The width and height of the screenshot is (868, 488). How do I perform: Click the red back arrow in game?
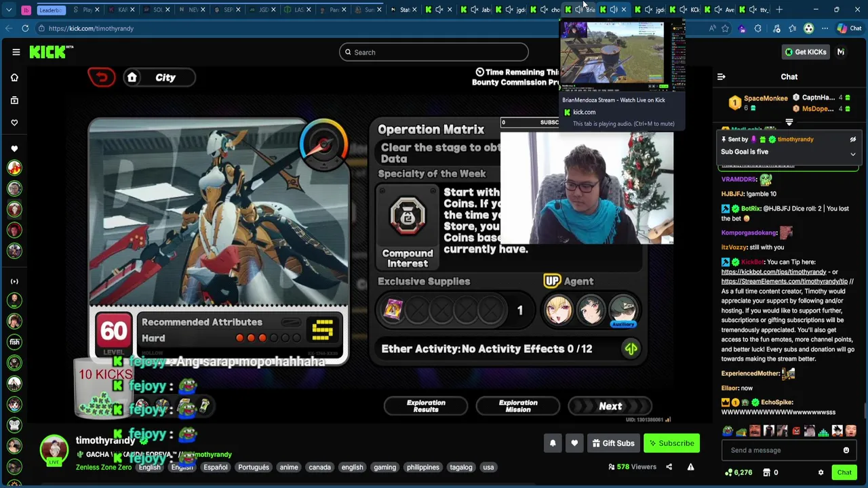click(x=102, y=77)
